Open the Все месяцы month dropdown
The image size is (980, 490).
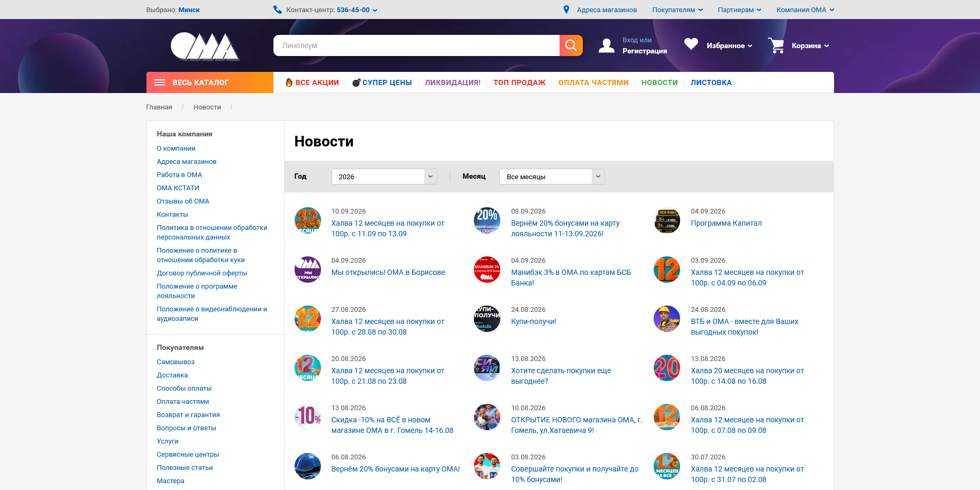click(552, 177)
